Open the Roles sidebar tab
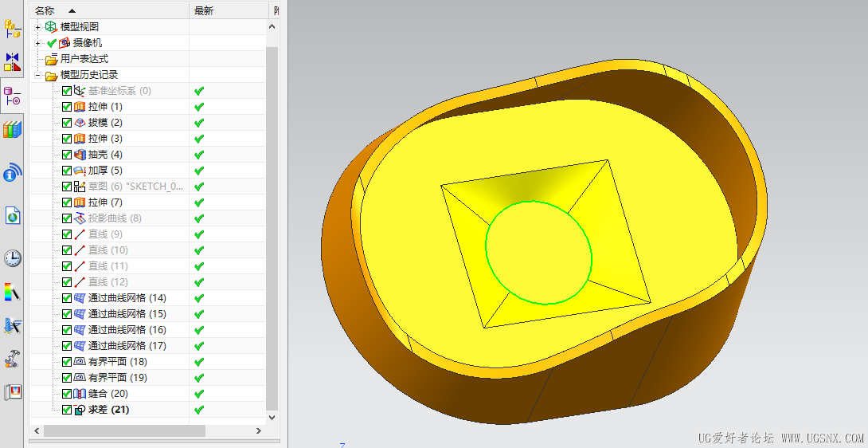 pyautogui.click(x=12, y=392)
